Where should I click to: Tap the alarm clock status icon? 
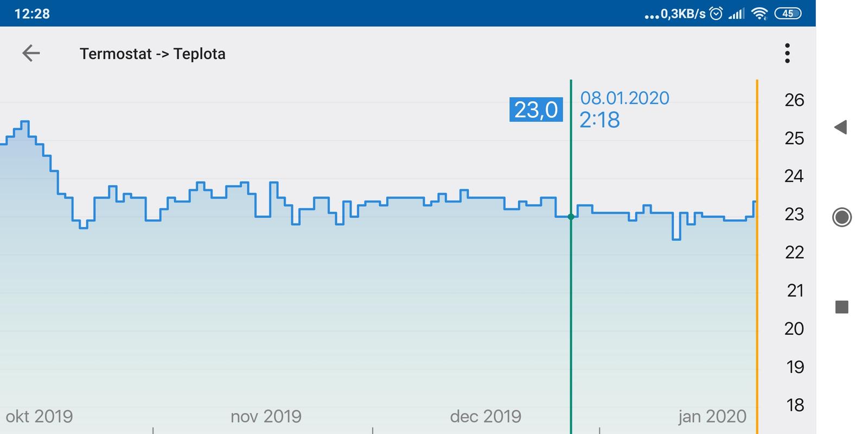tap(716, 14)
